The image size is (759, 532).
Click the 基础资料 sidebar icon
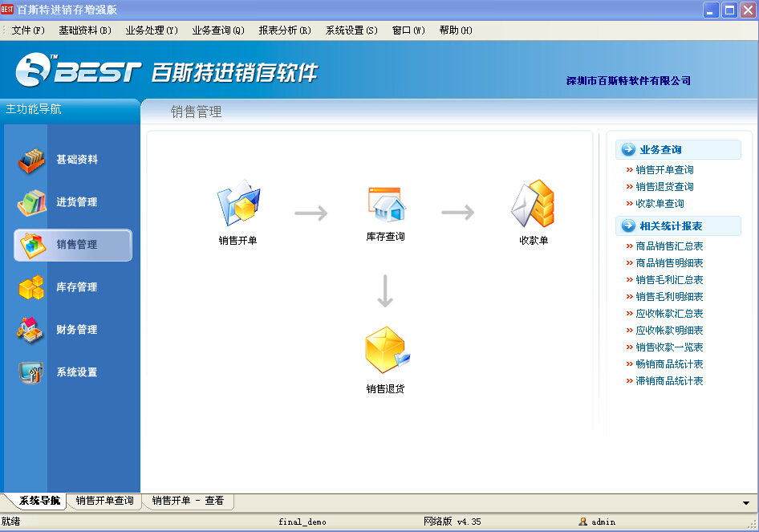point(31,160)
